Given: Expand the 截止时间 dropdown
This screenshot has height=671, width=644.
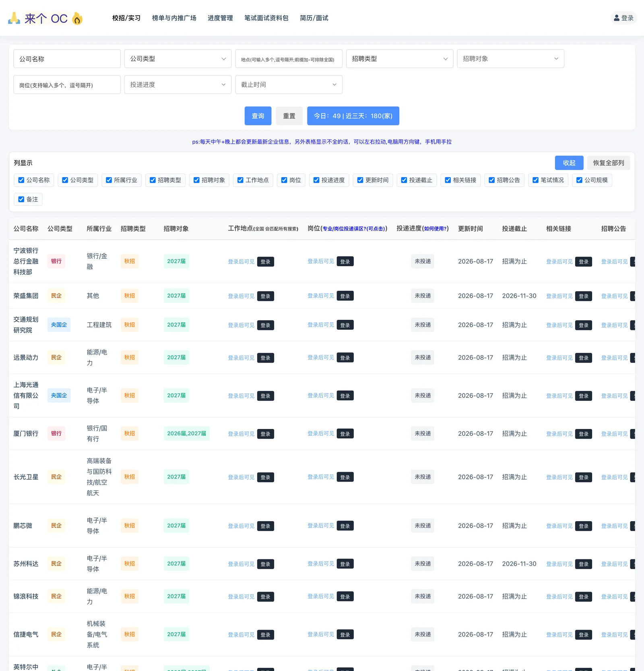Looking at the screenshot, I should point(289,85).
